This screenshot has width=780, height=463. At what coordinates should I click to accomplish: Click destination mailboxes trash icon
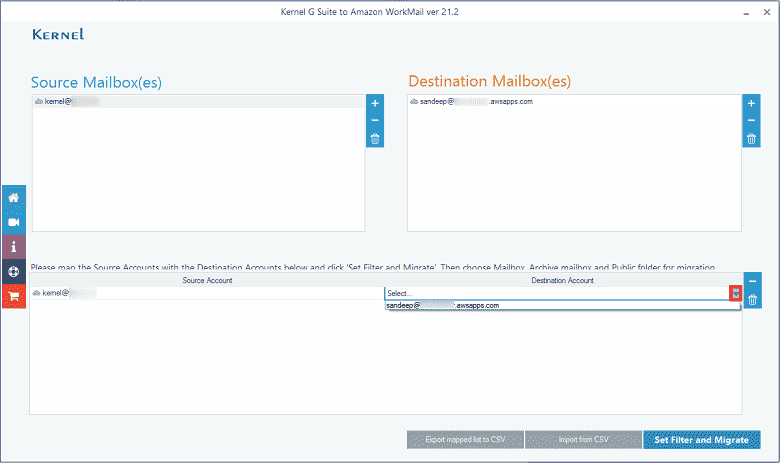click(x=751, y=139)
